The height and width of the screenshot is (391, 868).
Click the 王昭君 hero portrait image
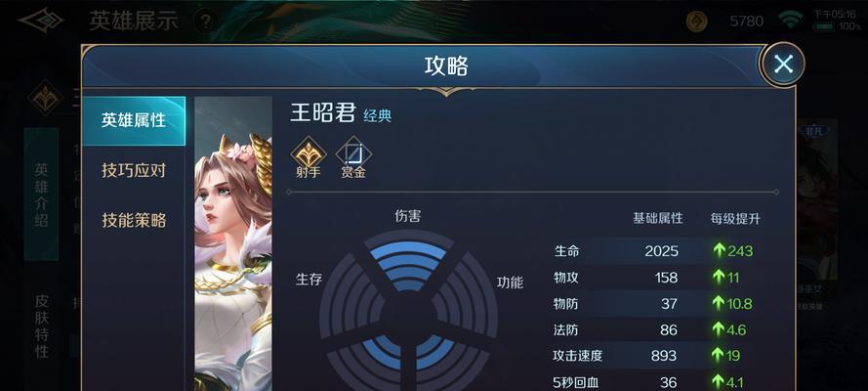(x=233, y=243)
